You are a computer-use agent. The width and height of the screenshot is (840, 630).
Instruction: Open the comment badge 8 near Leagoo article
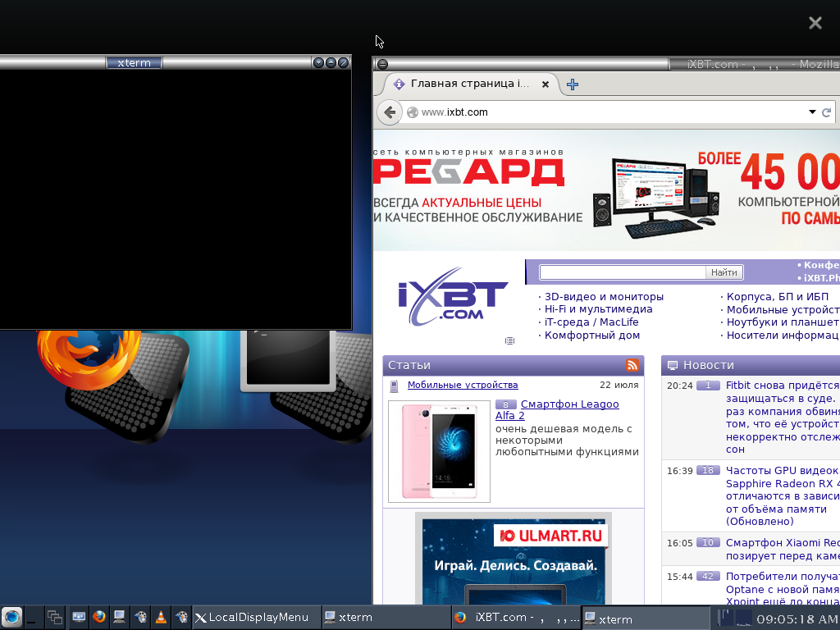coord(505,404)
